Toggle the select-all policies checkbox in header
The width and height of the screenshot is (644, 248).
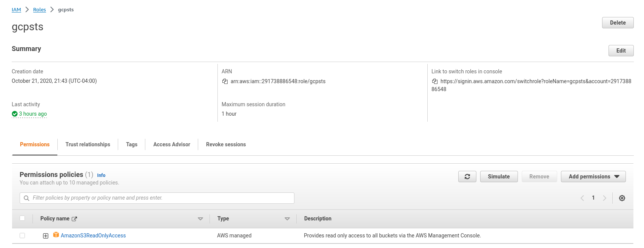click(22, 218)
